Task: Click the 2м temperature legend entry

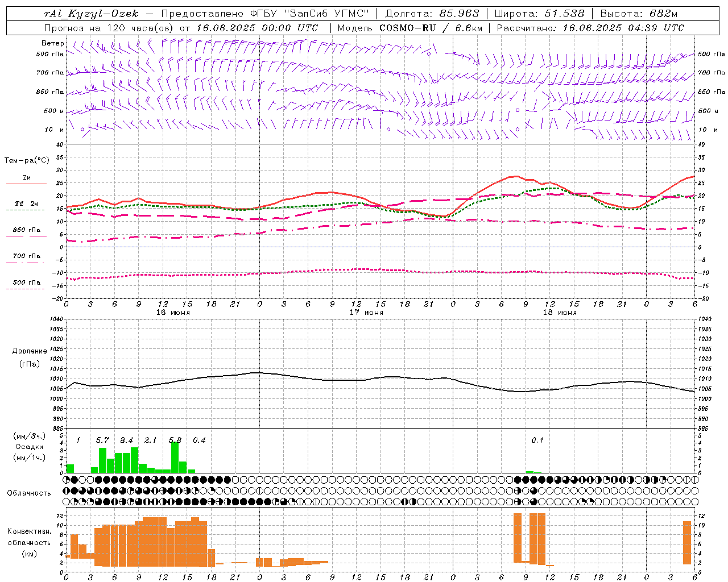Action: 27,177
